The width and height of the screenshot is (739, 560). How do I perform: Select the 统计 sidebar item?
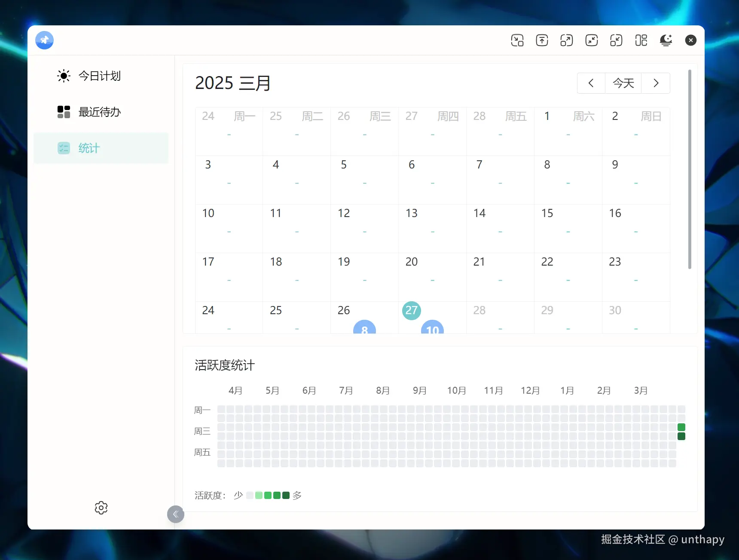tap(101, 148)
